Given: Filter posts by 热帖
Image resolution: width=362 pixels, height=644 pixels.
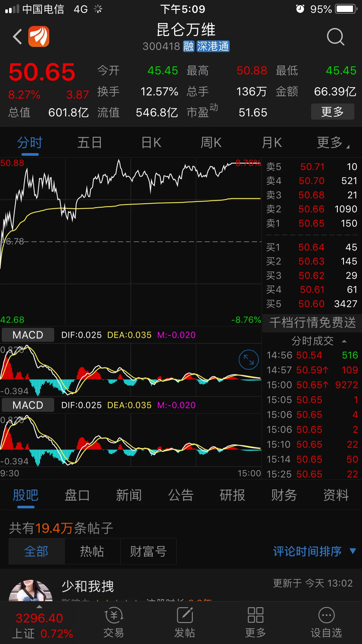Looking at the screenshot, I should click(x=92, y=551).
